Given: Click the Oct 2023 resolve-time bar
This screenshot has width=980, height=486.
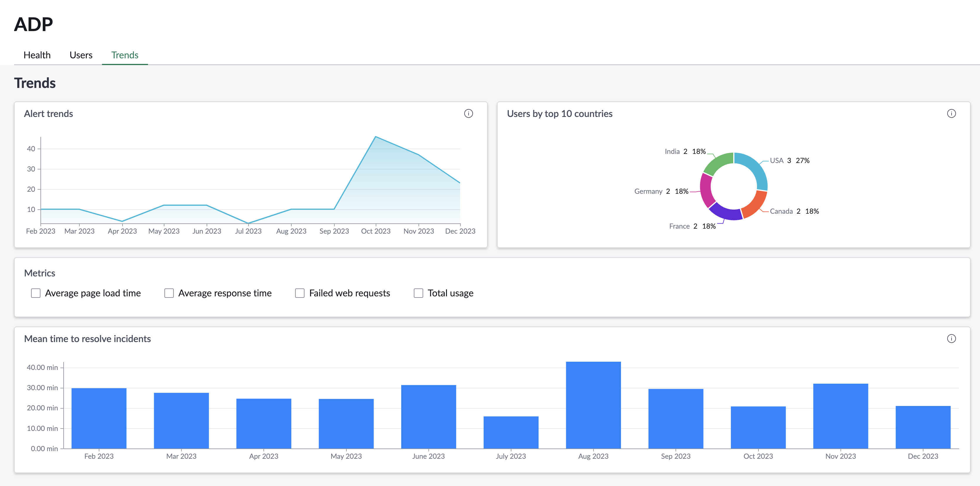Looking at the screenshot, I should click(x=758, y=427).
